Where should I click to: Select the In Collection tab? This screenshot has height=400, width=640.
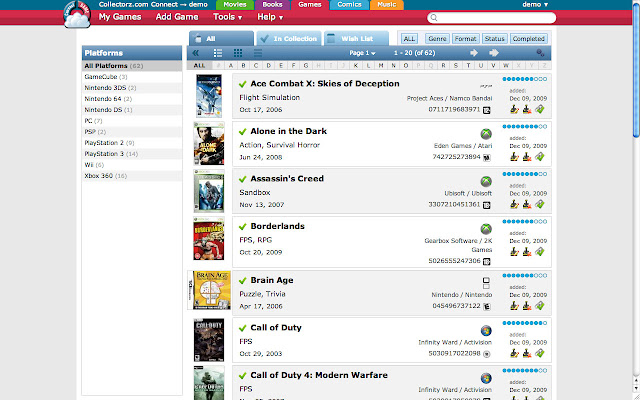click(289, 38)
